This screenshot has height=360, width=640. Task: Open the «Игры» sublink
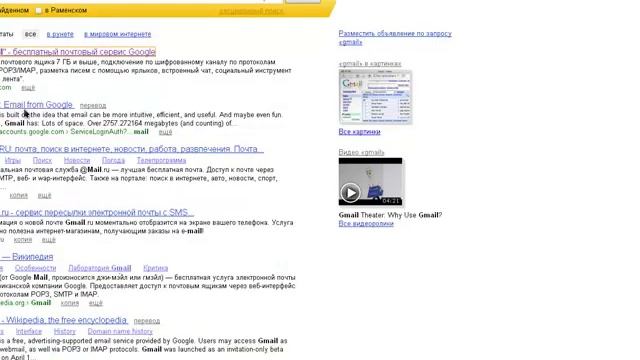click(13, 160)
